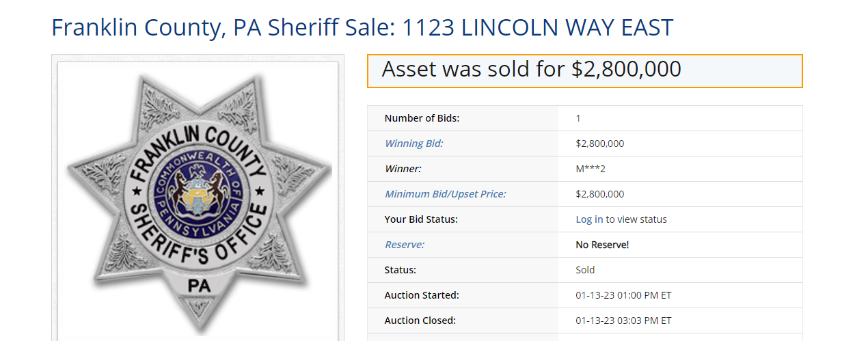This screenshot has height=341, width=868.
Task: Click the $2,800,000 amount in Minimum Bid row
Action: pyautogui.click(x=599, y=194)
